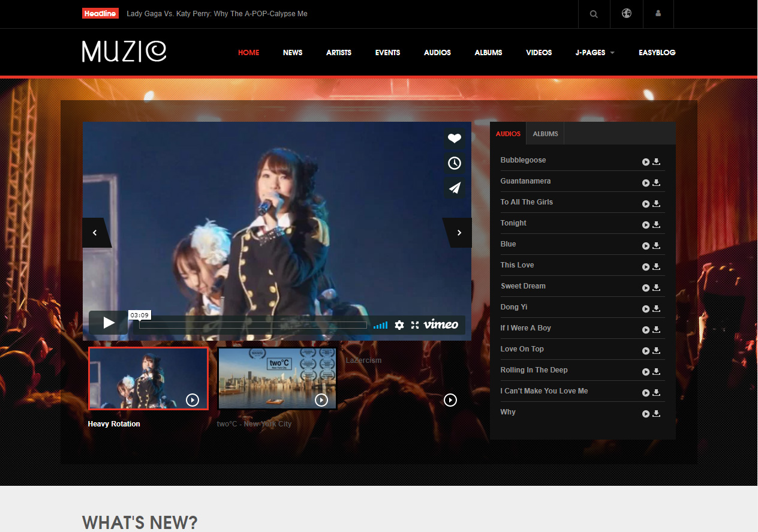Switch to the Albums tab
Screen dimensions: 758x532
tap(545, 134)
